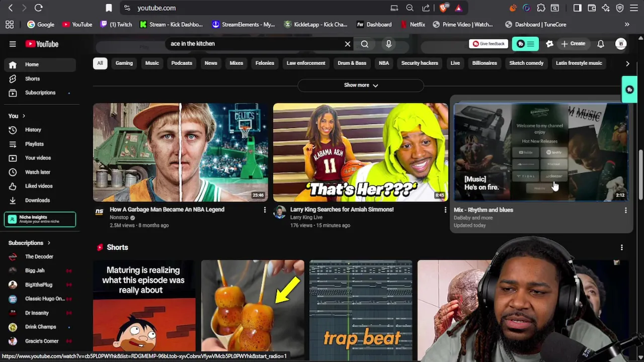Screen dimensions: 644x362
Task: Reload the YouTube page
Action: [38, 8]
